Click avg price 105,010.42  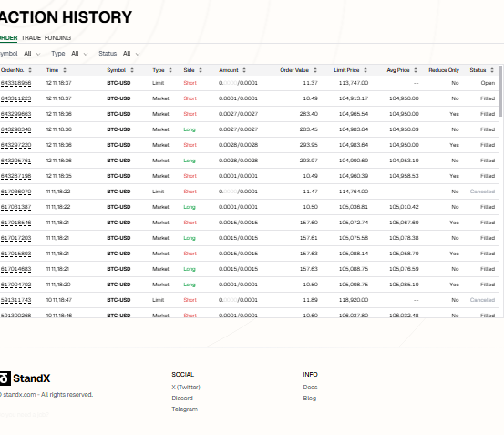pos(404,207)
